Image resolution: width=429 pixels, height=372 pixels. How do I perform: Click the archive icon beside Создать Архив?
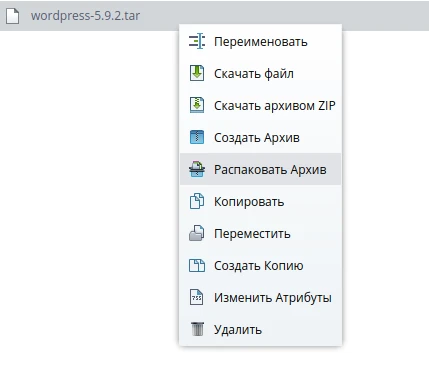[197, 137]
